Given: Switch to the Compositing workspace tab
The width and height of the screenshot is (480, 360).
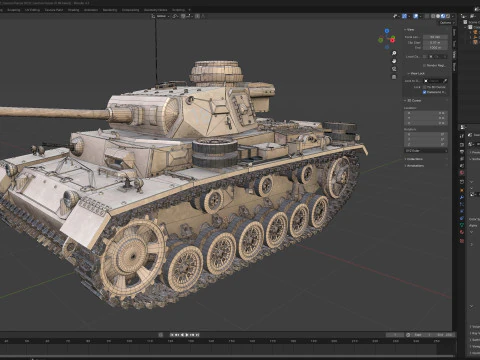Looking at the screenshot, I should coord(130,10).
